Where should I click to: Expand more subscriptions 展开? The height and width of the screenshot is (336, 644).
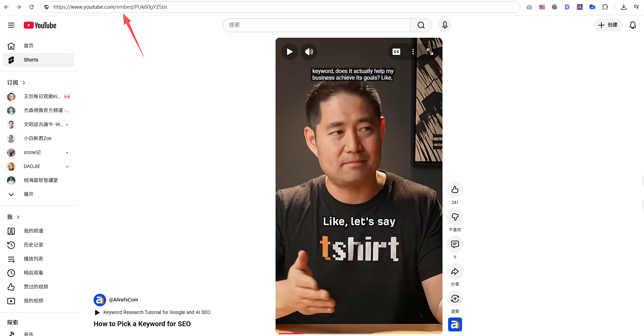coord(38,194)
